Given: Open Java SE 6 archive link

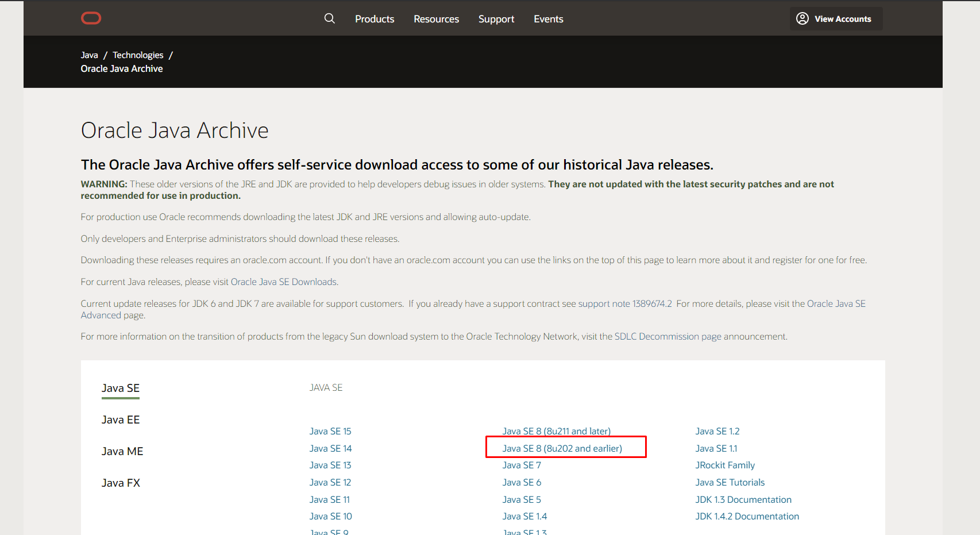Looking at the screenshot, I should (522, 482).
